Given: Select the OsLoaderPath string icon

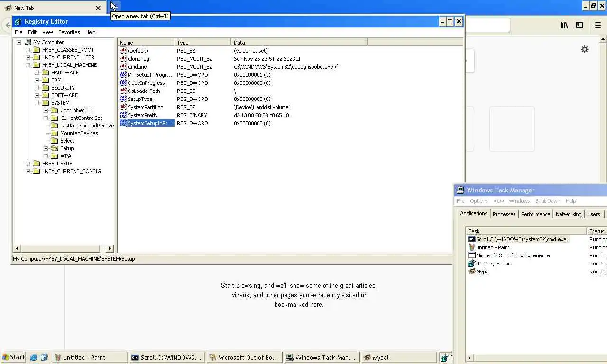Looking at the screenshot, I should [x=123, y=91].
